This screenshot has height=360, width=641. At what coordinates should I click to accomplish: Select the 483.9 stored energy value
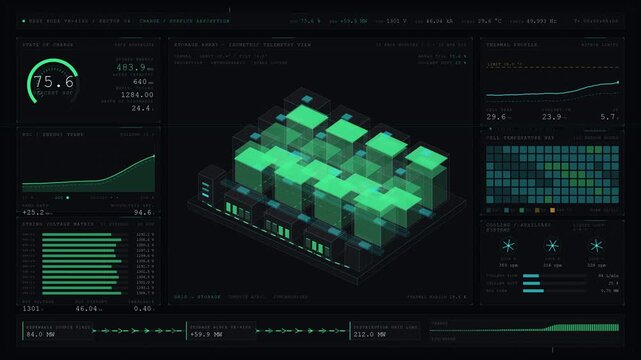(131, 67)
